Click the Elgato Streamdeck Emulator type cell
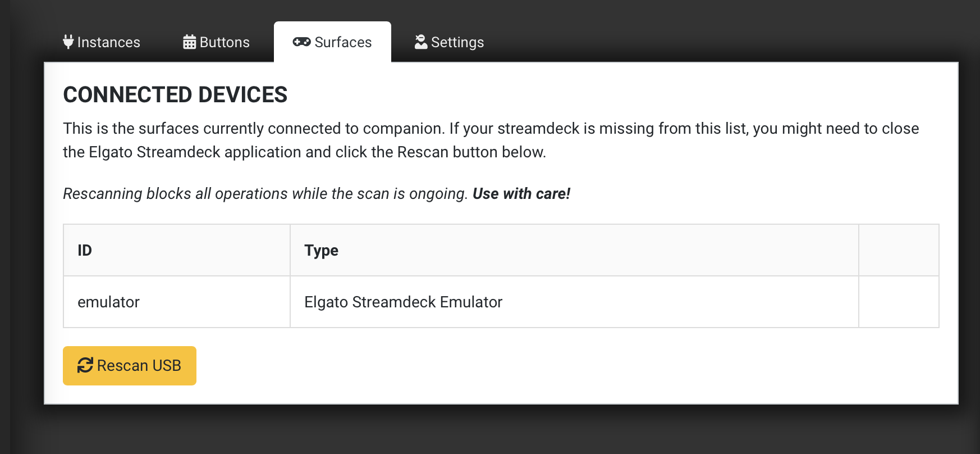 pyautogui.click(x=402, y=302)
